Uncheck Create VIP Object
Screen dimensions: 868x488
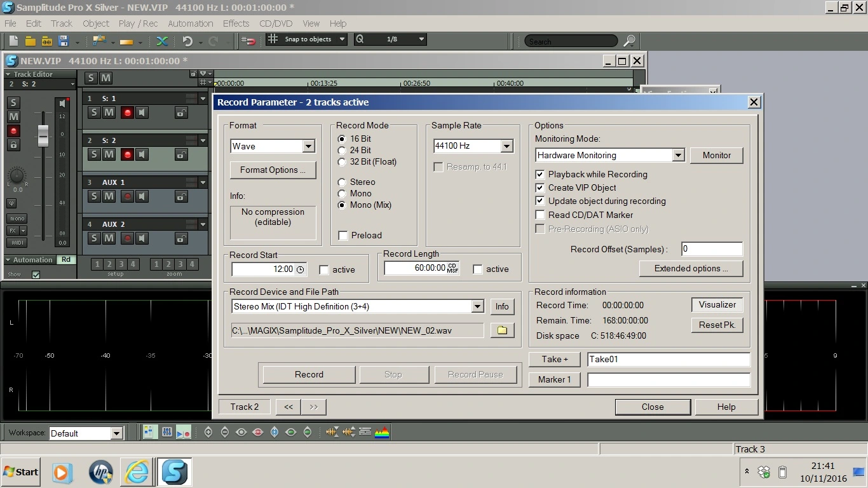point(540,187)
